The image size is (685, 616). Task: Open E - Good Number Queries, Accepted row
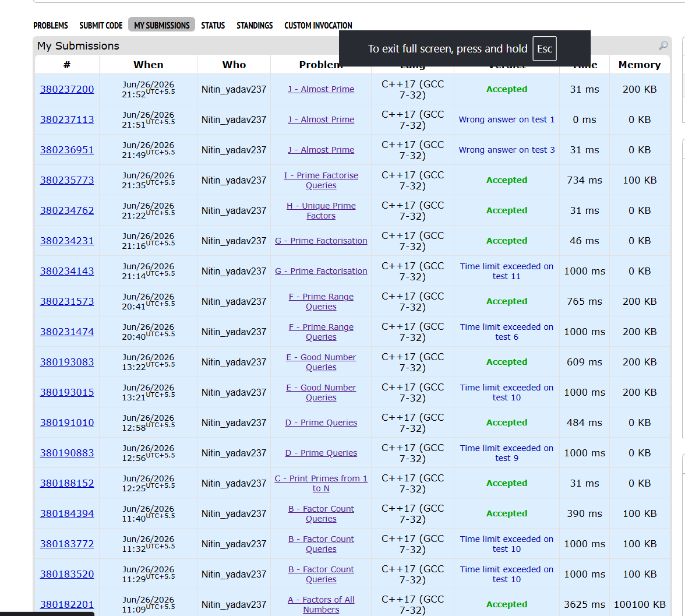tap(321, 362)
